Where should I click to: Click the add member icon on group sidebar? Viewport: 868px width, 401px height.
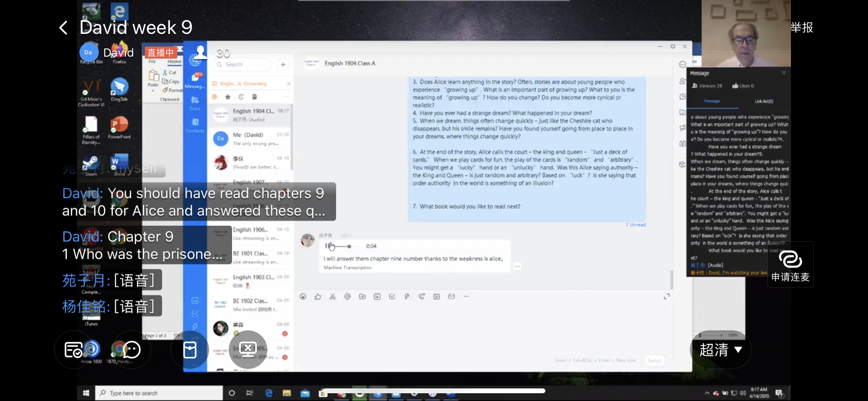682,81
